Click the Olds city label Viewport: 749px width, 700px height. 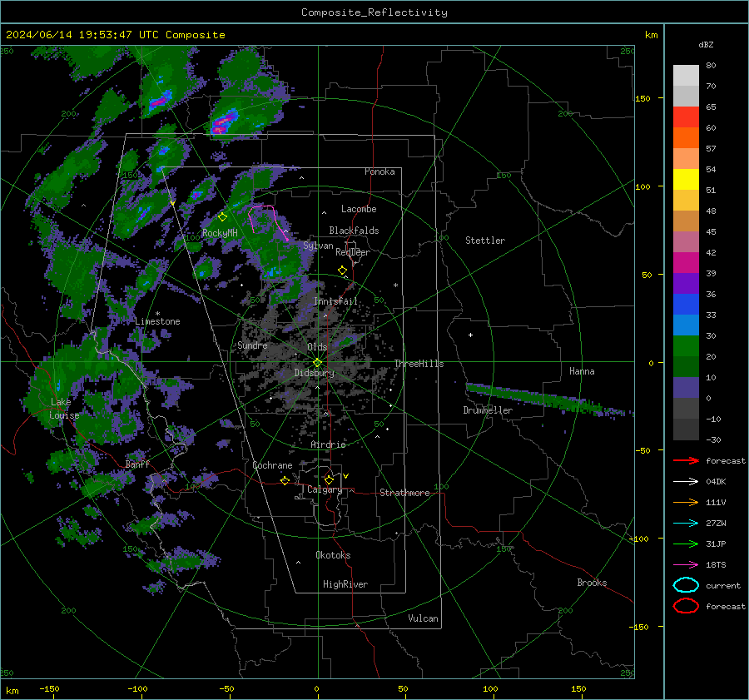(x=317, y=347)
